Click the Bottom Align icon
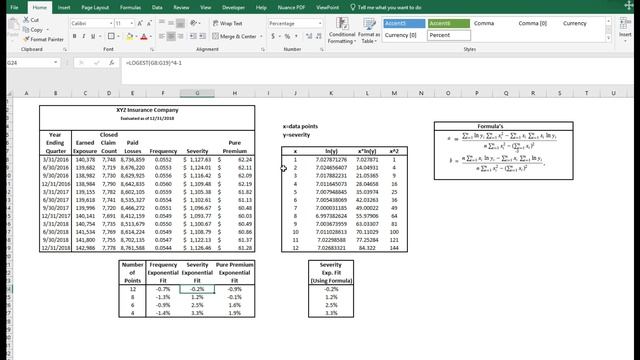The image size is (640, 360). point(180,23)
